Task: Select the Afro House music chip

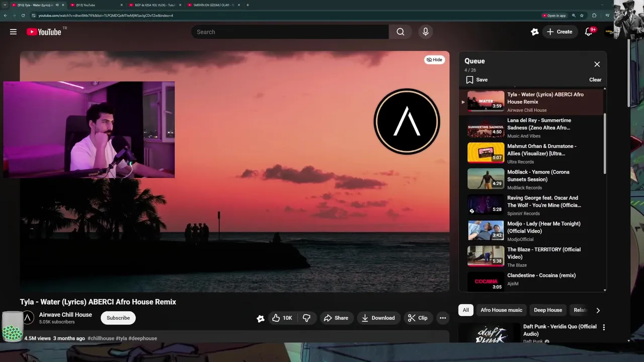Action: pos(501,310)
